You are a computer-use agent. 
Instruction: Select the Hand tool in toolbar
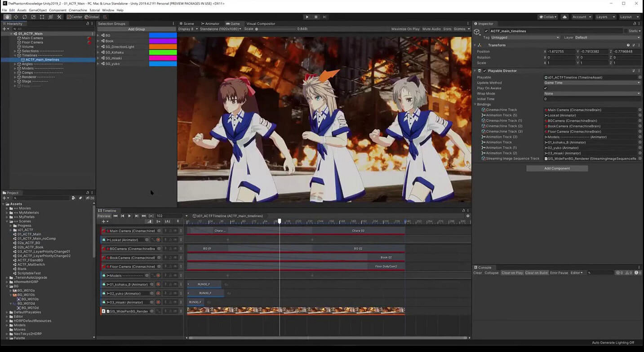pyautogui.click(x=7, y=17)
